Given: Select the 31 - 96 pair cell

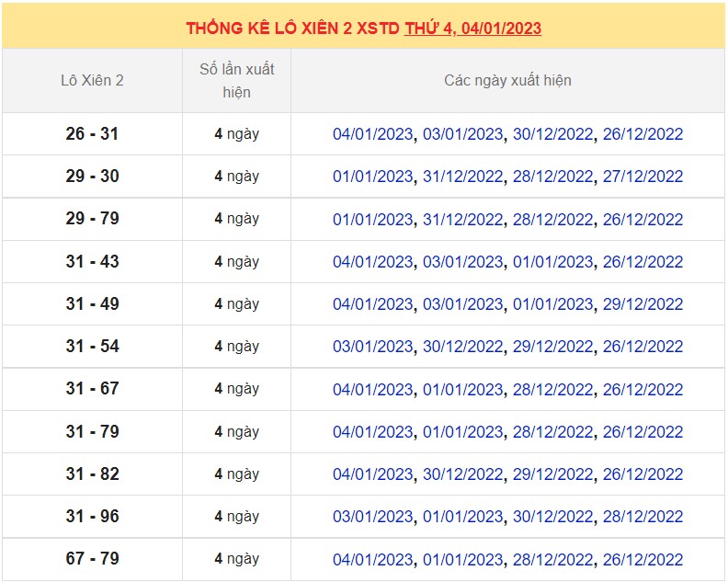Looking at the screenshot, I should point(92,517).
